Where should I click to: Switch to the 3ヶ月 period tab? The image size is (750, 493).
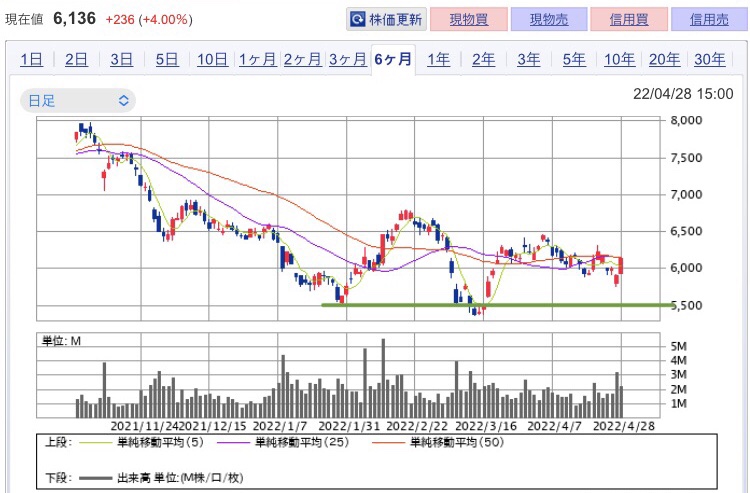[348, 59]
